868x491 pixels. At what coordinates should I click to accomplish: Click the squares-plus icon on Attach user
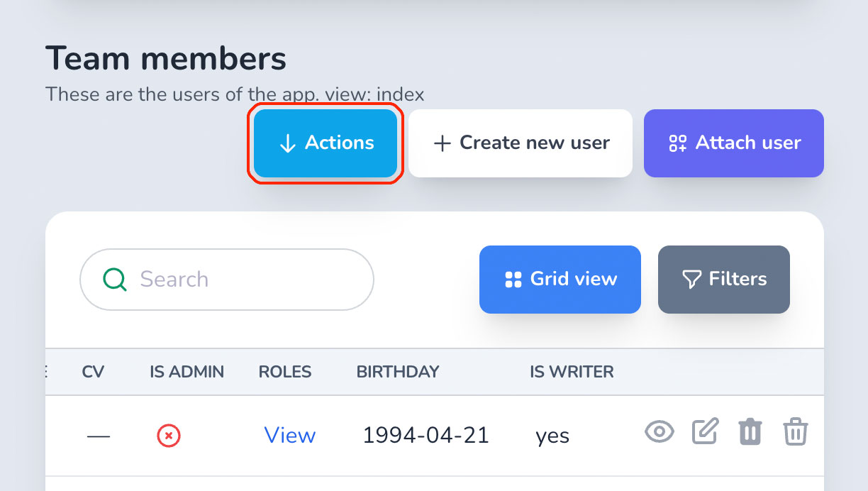pos(678,144)
